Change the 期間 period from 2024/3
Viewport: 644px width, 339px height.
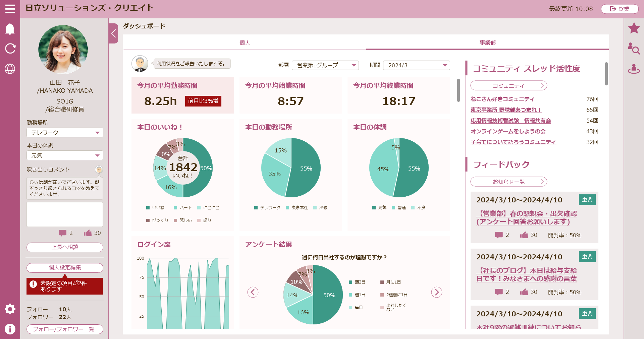[416, 65]
